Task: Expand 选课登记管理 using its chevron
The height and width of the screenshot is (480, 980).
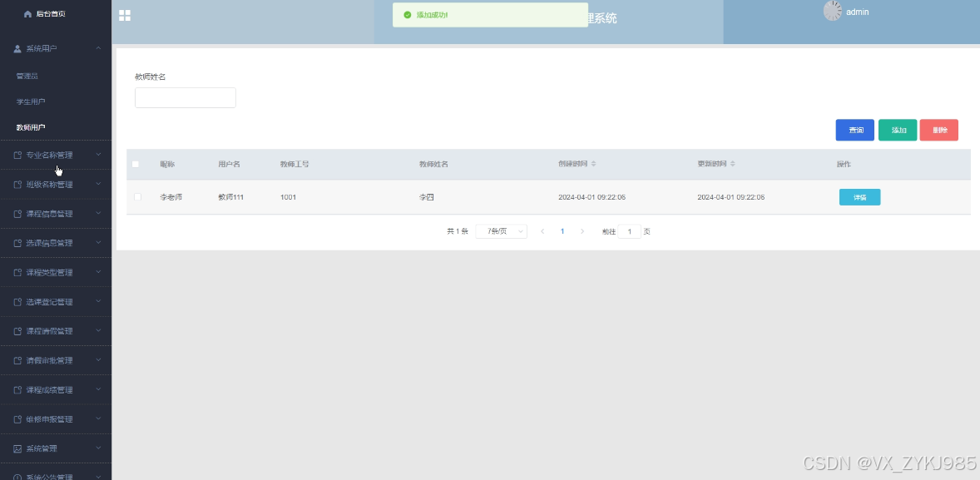Action: [x=98, y=302]
